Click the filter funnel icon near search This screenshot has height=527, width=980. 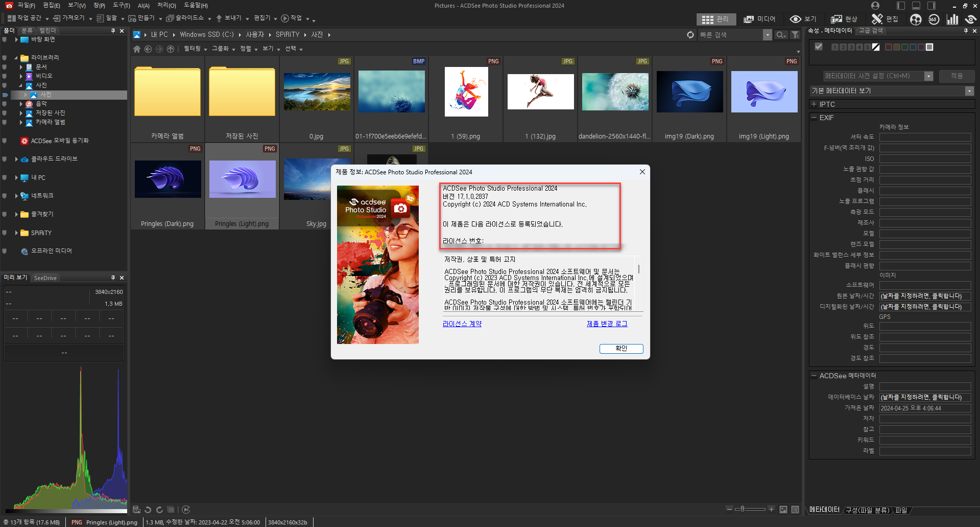click(795, 35)
